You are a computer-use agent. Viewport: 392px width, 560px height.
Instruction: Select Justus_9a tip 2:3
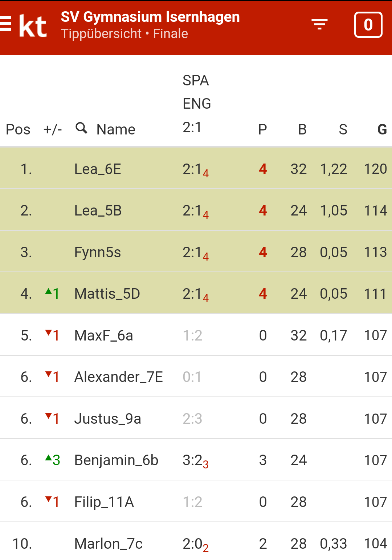tap(192, 419)
